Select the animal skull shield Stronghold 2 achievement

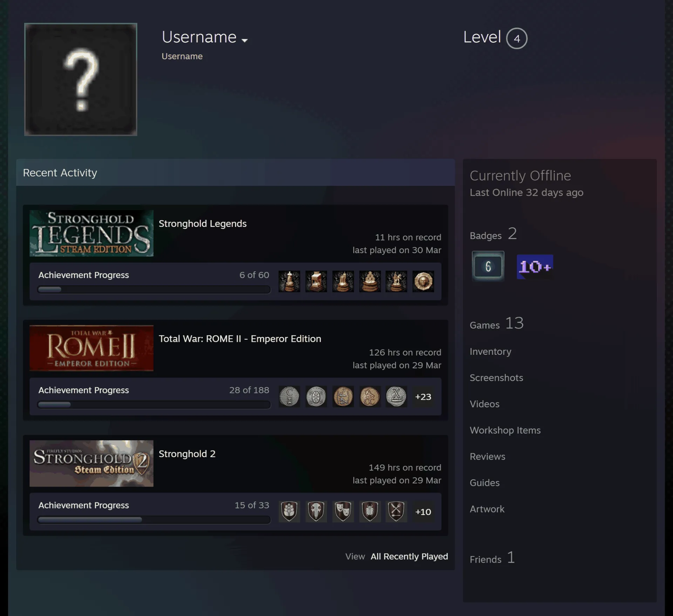coord(316,512)
